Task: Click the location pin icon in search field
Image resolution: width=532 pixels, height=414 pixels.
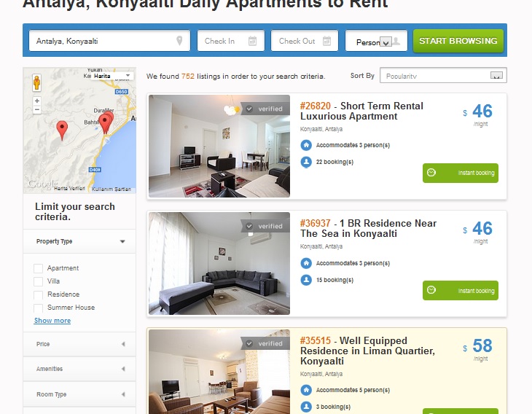Action: 179,41
